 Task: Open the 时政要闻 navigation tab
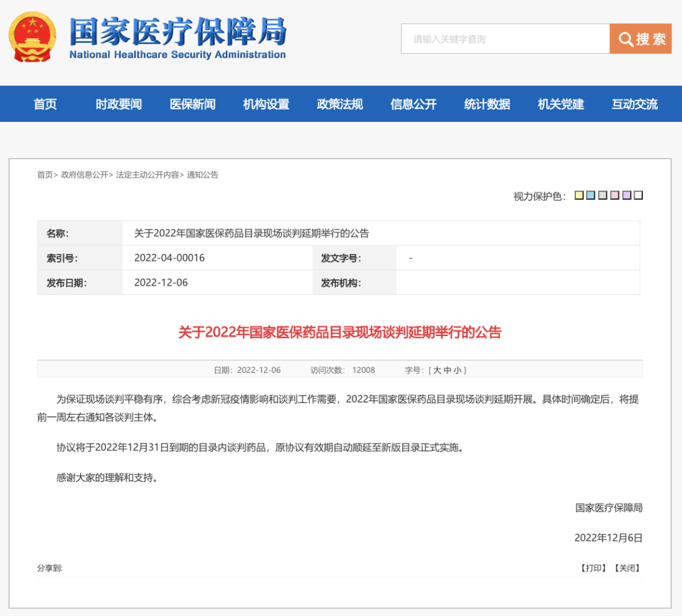(119, 104)
